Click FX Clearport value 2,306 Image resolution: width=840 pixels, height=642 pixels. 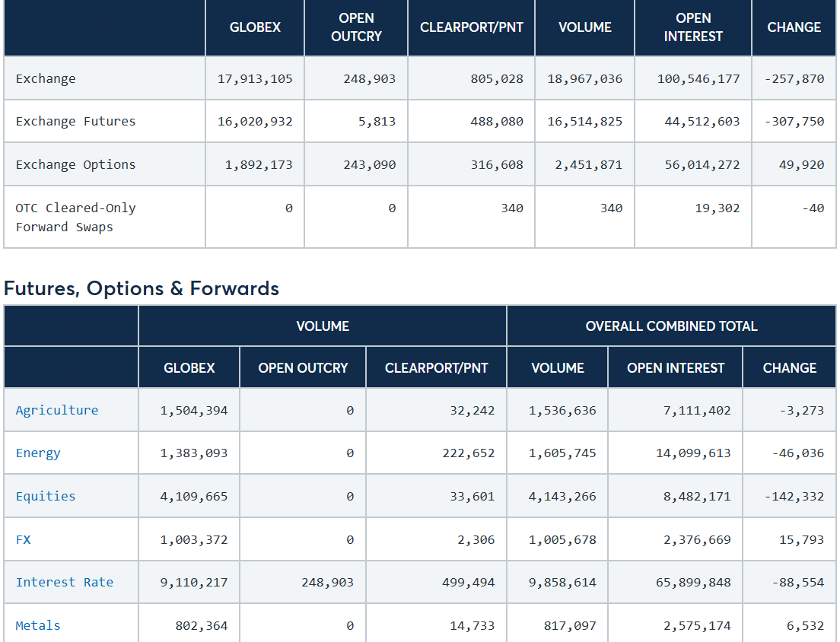[476, 540]
